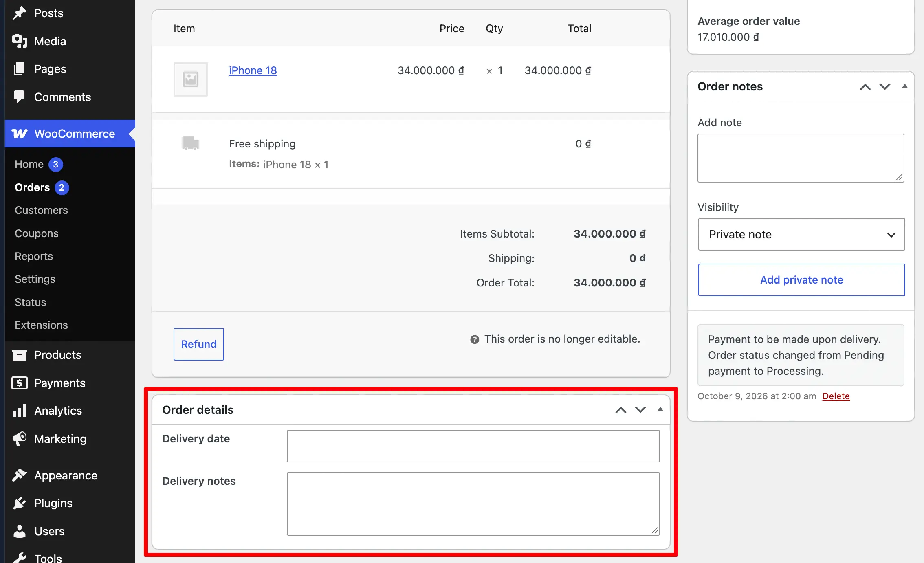Collapse the Order notes panel
This screenshot has height=563, width=924.
pos(905,86)
